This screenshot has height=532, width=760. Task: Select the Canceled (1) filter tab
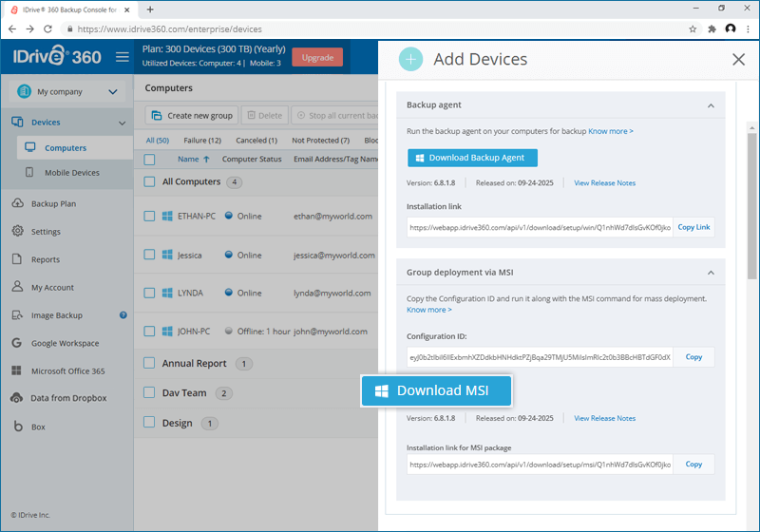pyautogui.click(x=256, y=140)
